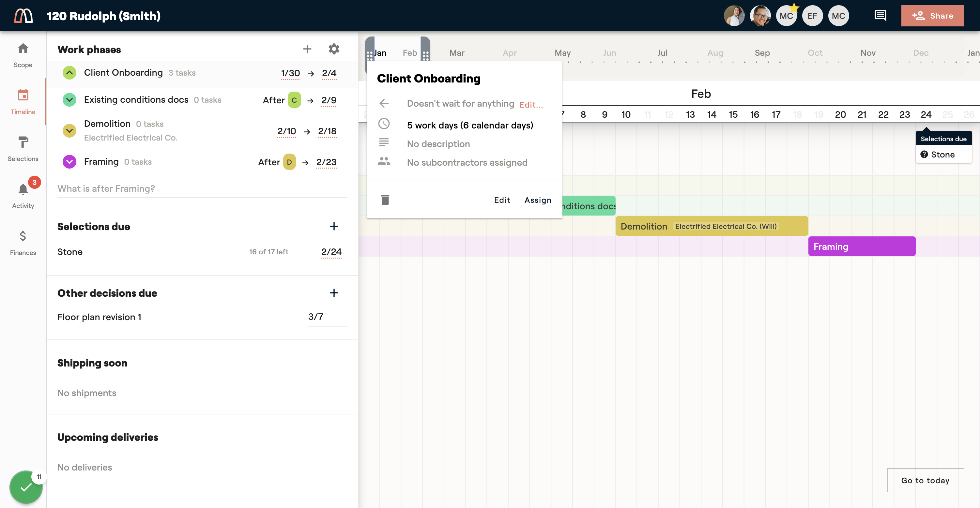Click the dependency badge C after Existing conditions
Image resolution: width=980 pixels, height=508 pixels.
click(x=294, y=100)
